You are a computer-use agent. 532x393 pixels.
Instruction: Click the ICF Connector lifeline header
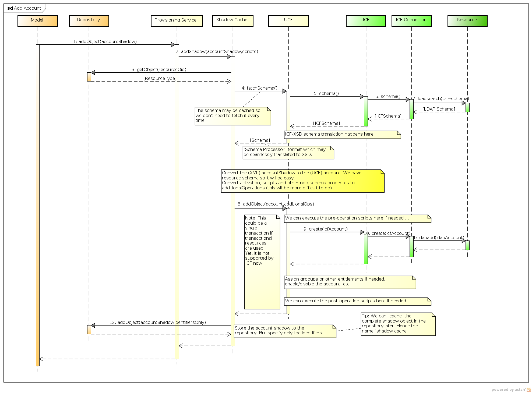pyautogui.click(x=411, y=21)
